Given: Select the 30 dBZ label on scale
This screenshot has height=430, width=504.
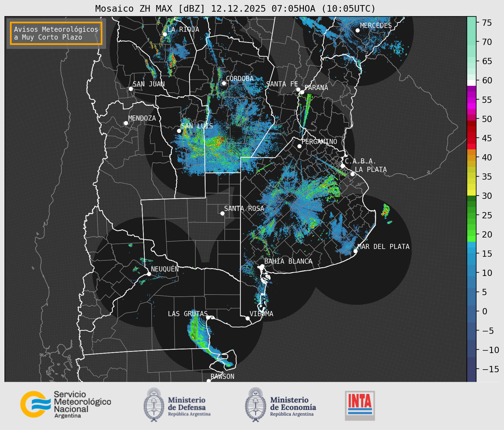Looking at the screenshot, I should click(487, 196).
